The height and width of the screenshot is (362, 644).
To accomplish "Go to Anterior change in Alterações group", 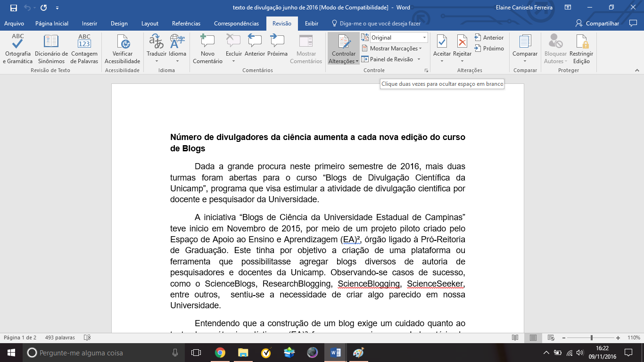I will click(x=489, y=37).
